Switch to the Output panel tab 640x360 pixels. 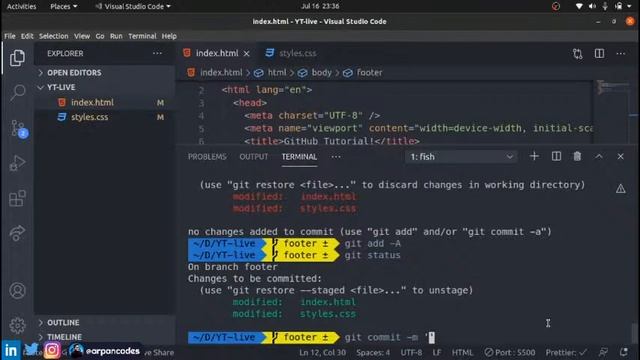point(253,157)
